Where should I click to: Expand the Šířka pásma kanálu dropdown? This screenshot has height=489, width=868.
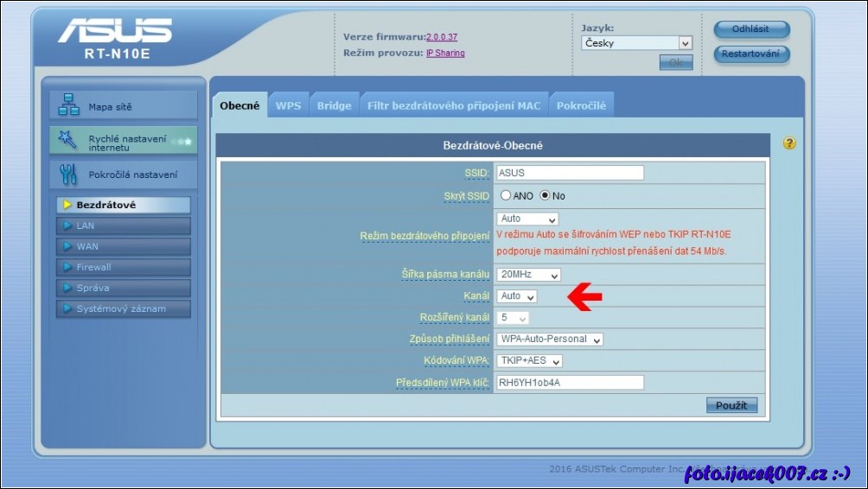click(529, 275)
